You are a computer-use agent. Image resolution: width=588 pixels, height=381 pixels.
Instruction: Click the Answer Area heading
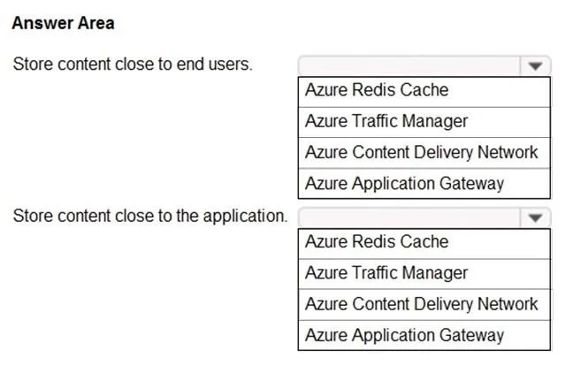pyautogui.click(x=63, y=23)
